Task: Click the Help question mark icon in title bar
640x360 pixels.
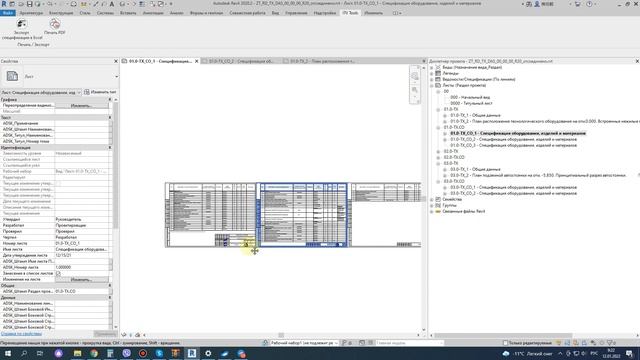Action: click(589, 4)
